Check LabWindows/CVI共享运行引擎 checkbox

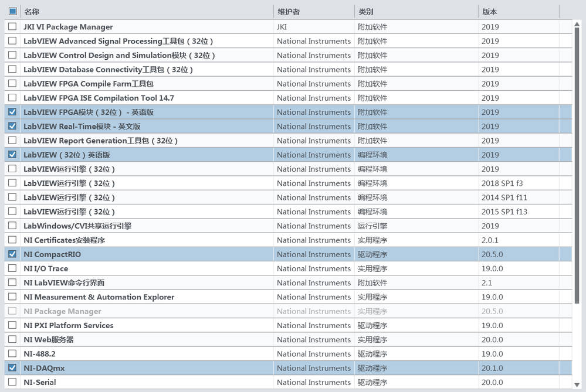[12, 226]
